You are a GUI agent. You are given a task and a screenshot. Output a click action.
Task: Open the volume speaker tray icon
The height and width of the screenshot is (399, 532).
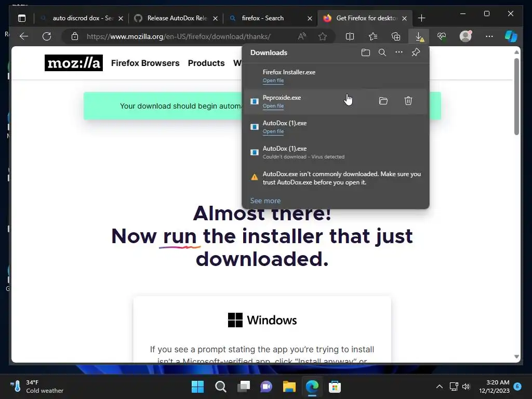pyautogui.click(x=466, y=387)
